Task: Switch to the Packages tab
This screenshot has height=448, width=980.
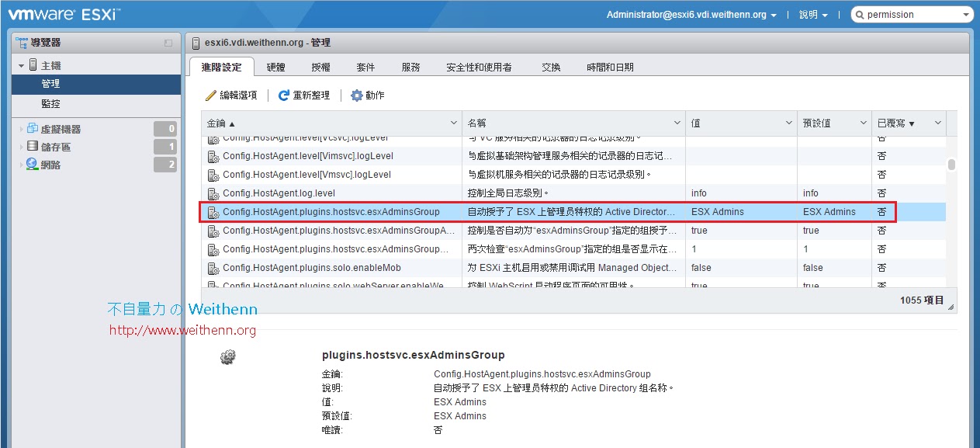Action: click(x=365, y=67)
